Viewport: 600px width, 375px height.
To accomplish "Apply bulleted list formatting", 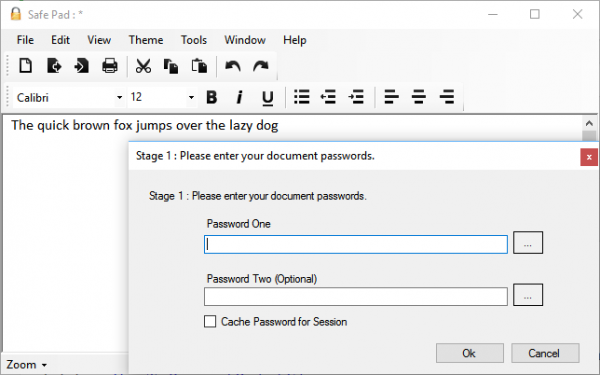I will click(302, 97).
